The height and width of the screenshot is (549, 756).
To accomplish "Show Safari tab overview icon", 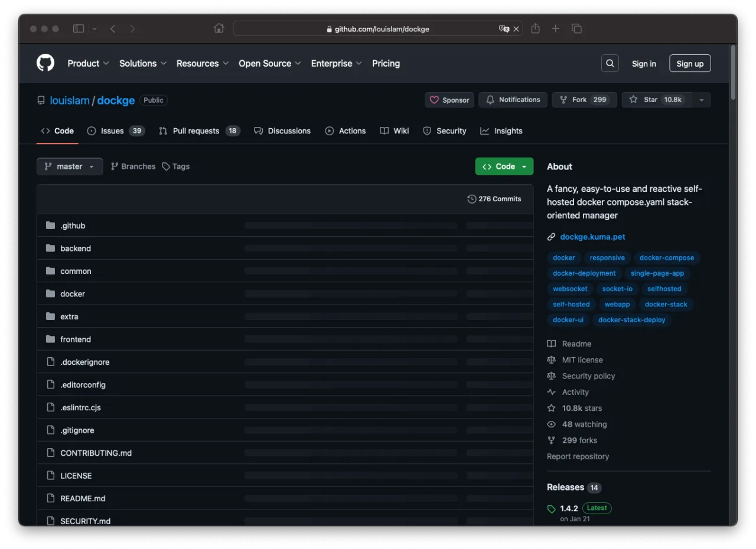I will pos(576,28).
